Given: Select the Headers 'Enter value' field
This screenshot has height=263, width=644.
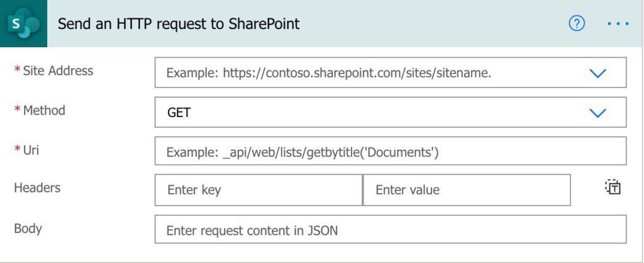Looking at the screenshot, I should [x=467, y=190].
